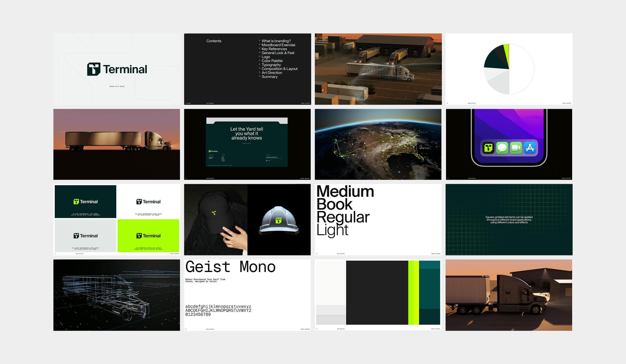Select 'Typography' in the Contents list
The image size is (626, 364).
(x=271, y=65)
